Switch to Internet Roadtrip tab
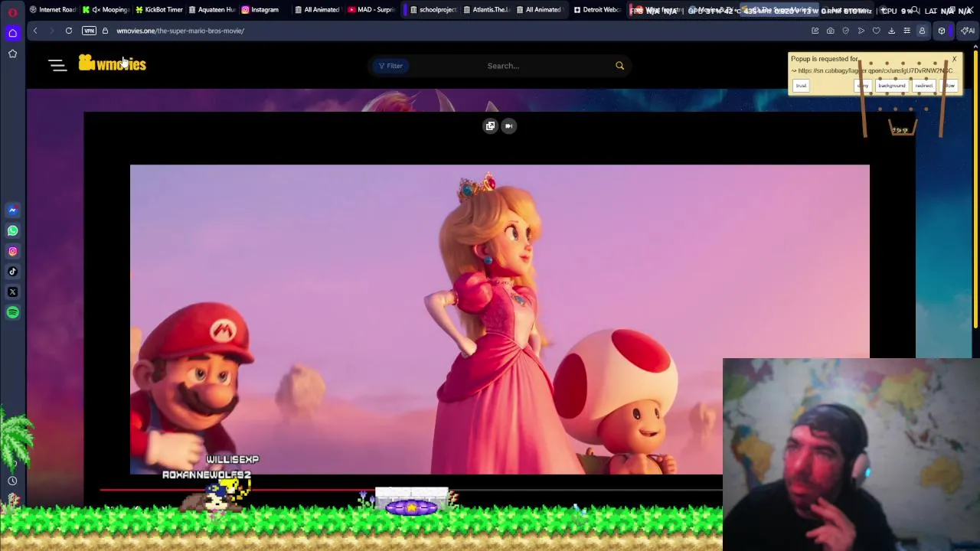This screenshot has height=551, width=980. 52,10
